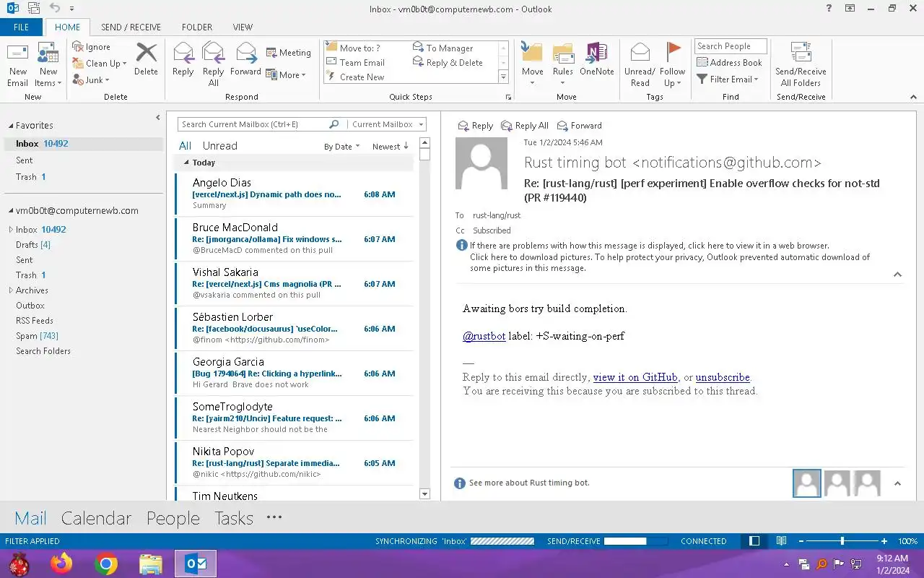Switch to VIEW tab
Image resolution: width=924 pixels, height=578 pixels.
coord(243,27)
